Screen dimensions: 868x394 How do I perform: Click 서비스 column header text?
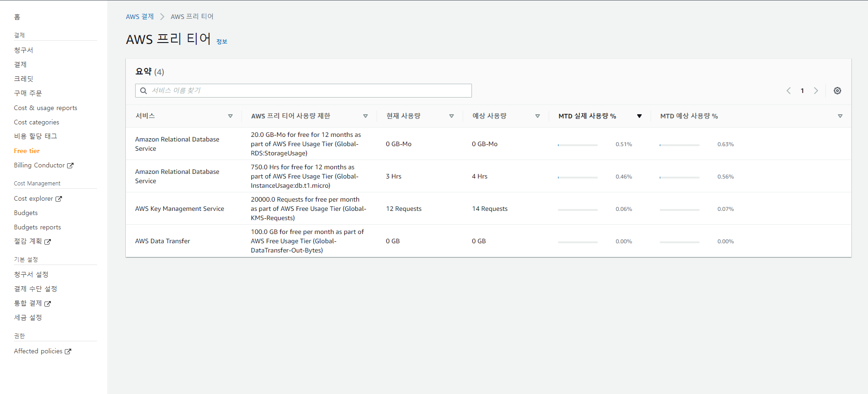145,116
